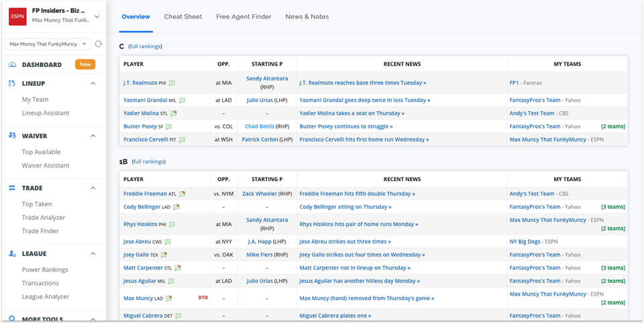Image resolution: width=644 pixels, height=323 pixels.
Task: Click the Trade section arrows icon
Action: (12, 188)
